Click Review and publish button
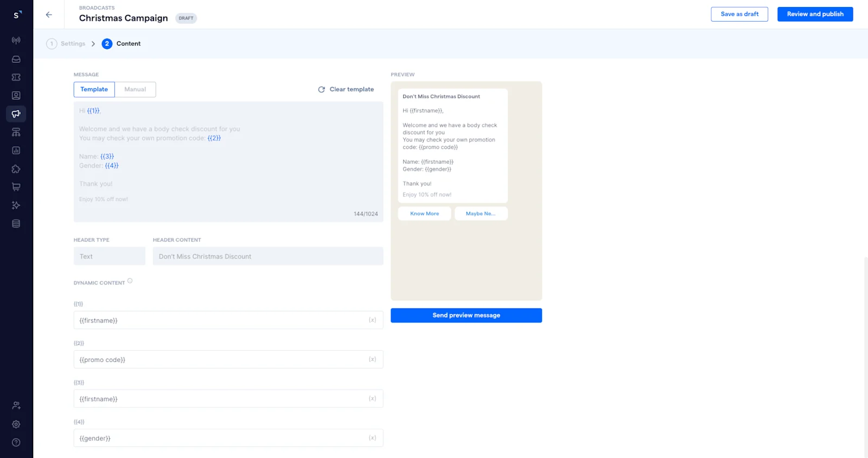 (815, 14)
